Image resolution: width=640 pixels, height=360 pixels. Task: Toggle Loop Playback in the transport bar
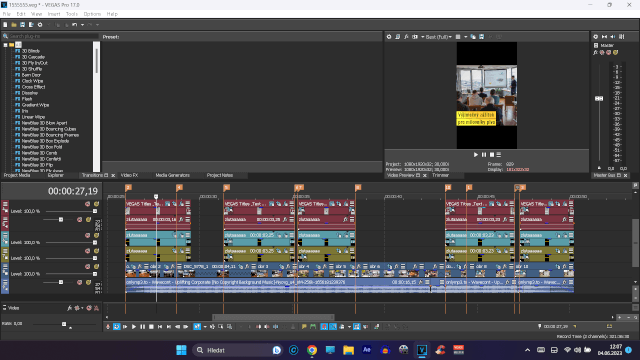(x=117, y=327)
